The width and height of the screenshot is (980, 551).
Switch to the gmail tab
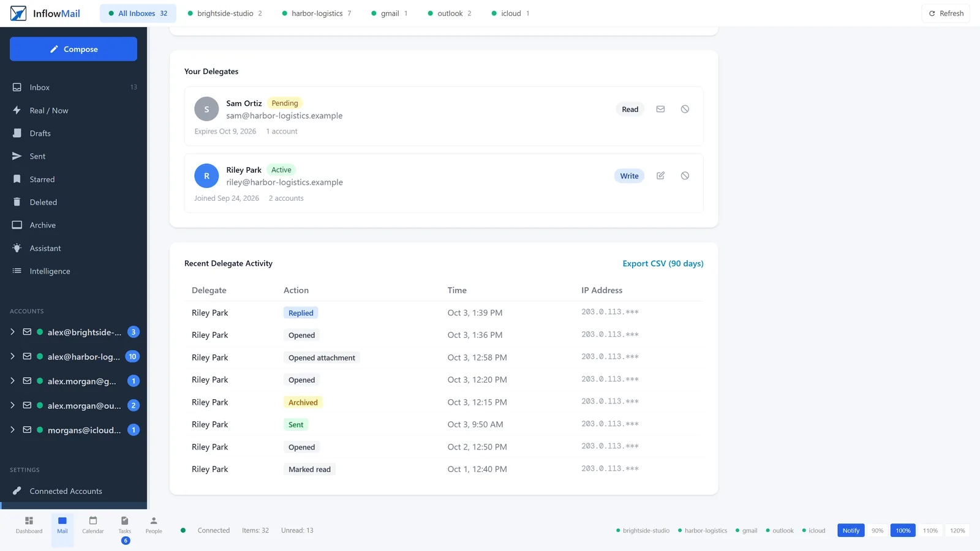click(390, 13)
